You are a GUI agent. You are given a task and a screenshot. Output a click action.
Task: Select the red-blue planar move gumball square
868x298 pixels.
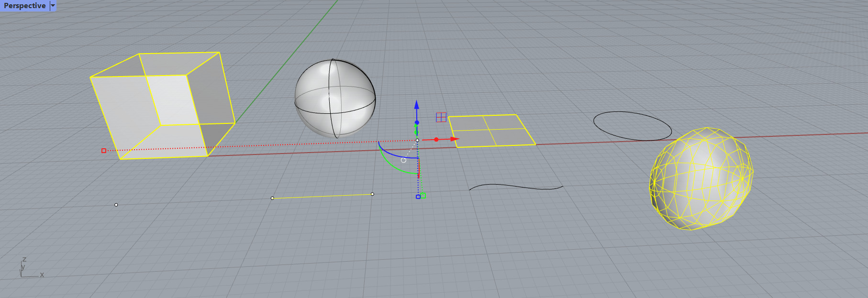[x=441, y=117]
